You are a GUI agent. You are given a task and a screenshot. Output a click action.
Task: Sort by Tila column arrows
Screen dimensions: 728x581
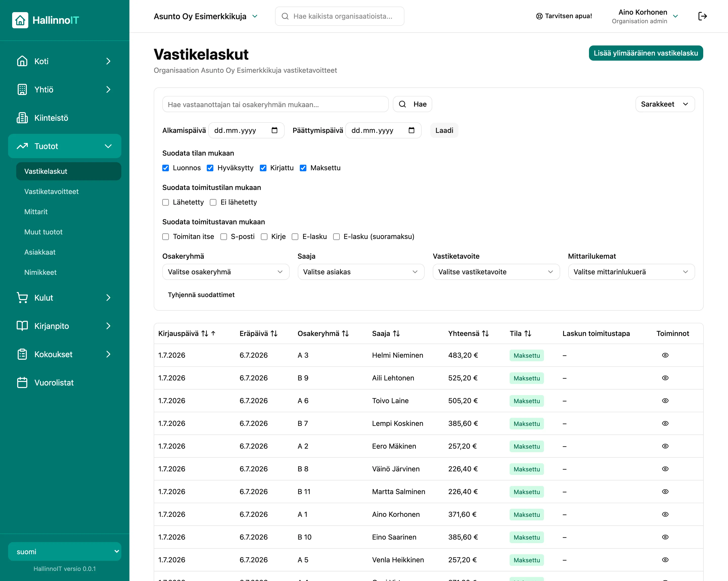click(x=528, y=334)
